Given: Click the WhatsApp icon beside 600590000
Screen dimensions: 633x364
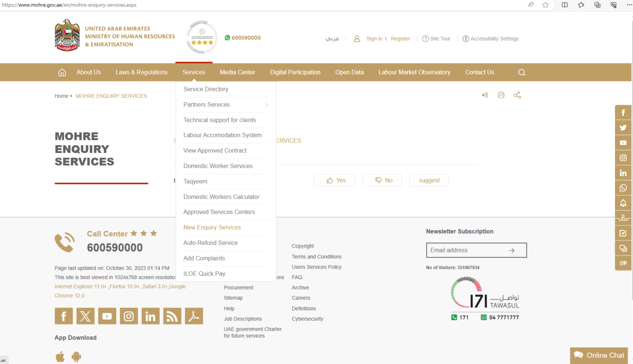Looking at the screenshot, I should pos(227,37).
